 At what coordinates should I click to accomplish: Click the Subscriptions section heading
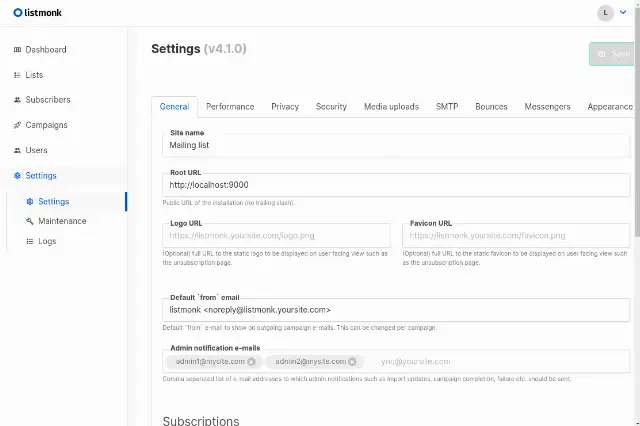click(x=201, y=421)
